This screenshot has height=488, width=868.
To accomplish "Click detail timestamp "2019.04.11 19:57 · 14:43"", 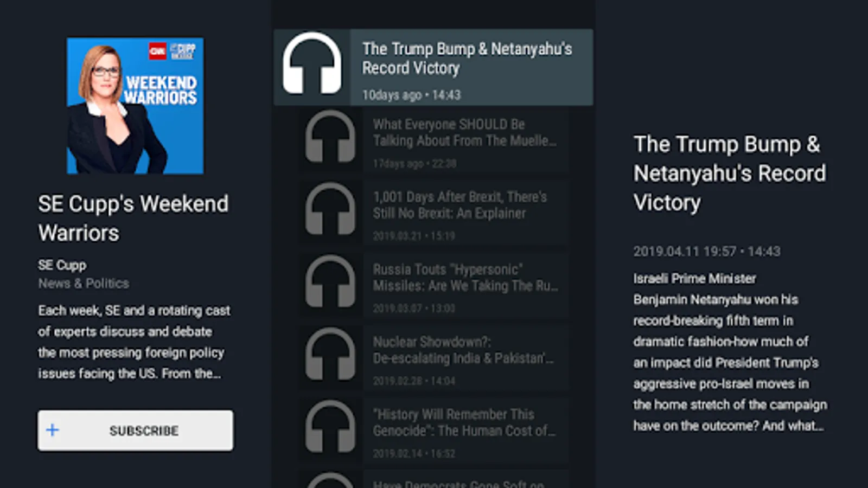I will (x=707, y=252).
